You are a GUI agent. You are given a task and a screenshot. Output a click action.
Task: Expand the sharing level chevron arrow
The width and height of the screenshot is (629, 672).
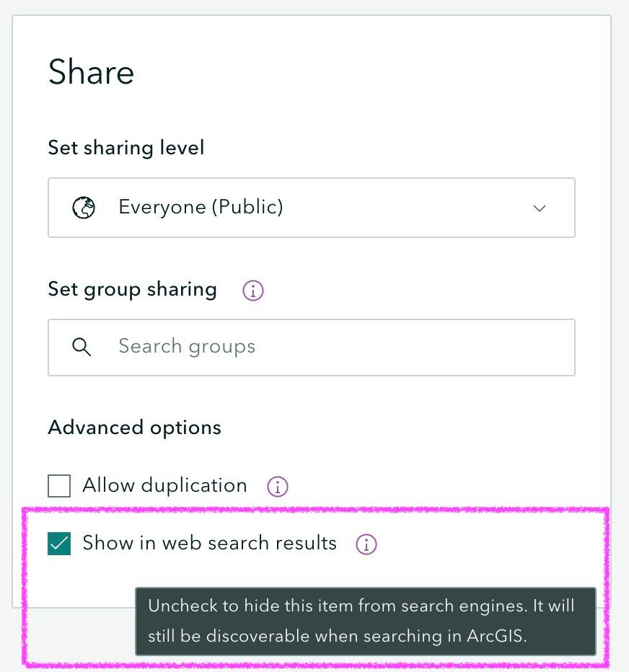[x=539, y=208]
